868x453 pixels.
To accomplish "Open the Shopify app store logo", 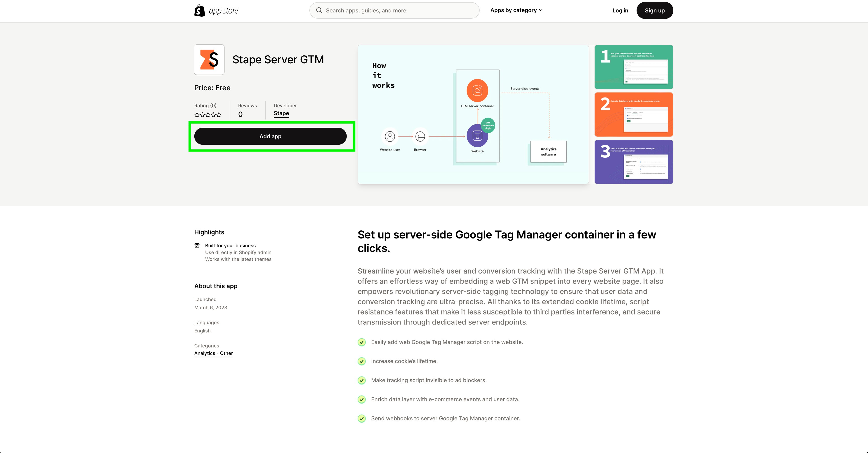I will tap(216, 10).
